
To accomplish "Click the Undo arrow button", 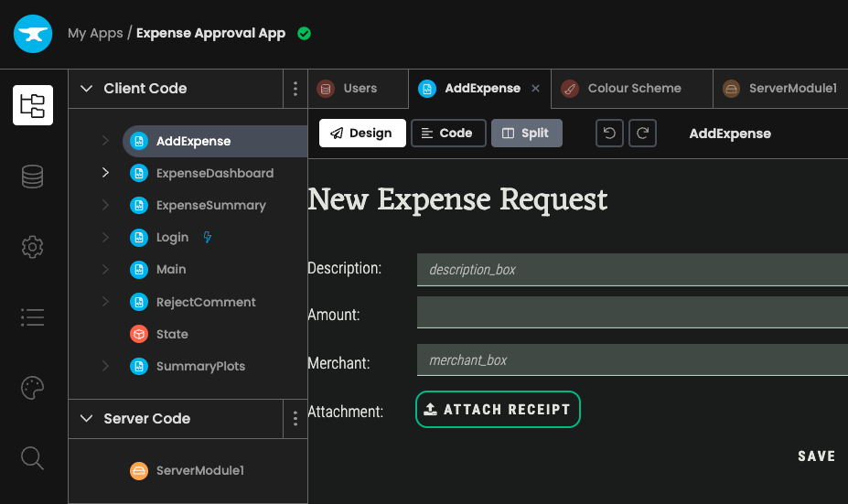I will 609,134.
